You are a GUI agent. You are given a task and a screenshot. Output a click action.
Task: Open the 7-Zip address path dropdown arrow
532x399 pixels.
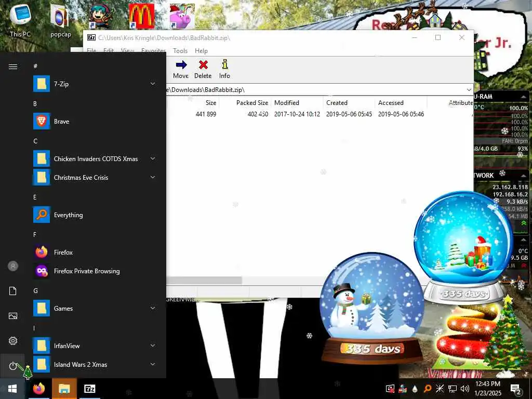tap(469, 89)
